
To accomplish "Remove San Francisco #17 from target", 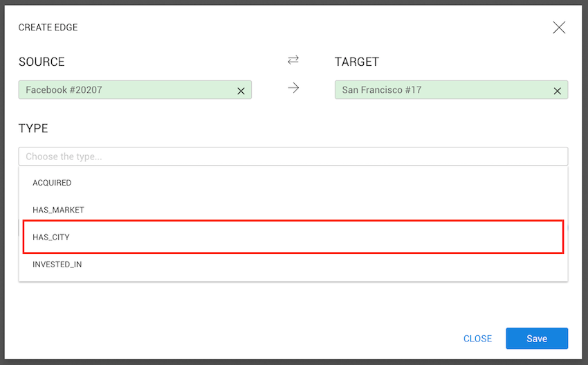I will pyautogui.click(x=557, y=91).
